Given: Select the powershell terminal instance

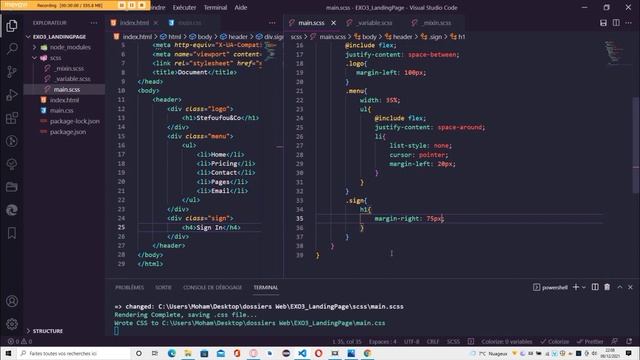Looking at the screenshot, I should click(x=550, y=287).
